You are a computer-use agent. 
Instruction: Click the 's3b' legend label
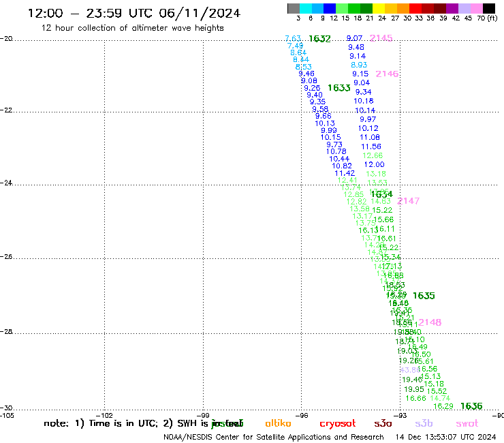tap(424, 423)
